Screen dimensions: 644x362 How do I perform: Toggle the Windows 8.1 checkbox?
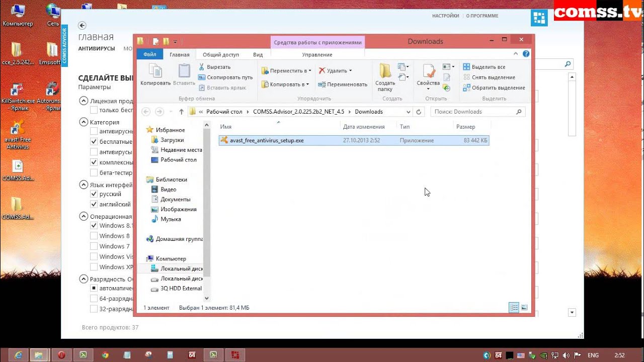[94, 226]
